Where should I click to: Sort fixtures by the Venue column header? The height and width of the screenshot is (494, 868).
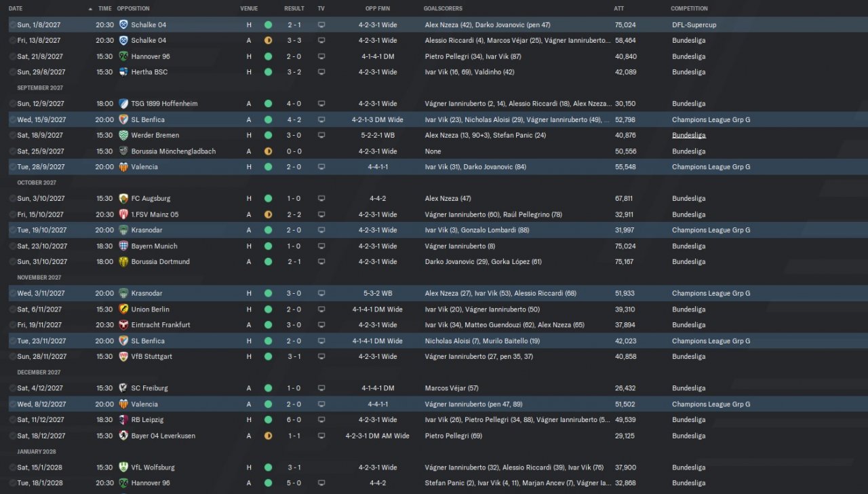pos(249,9)
